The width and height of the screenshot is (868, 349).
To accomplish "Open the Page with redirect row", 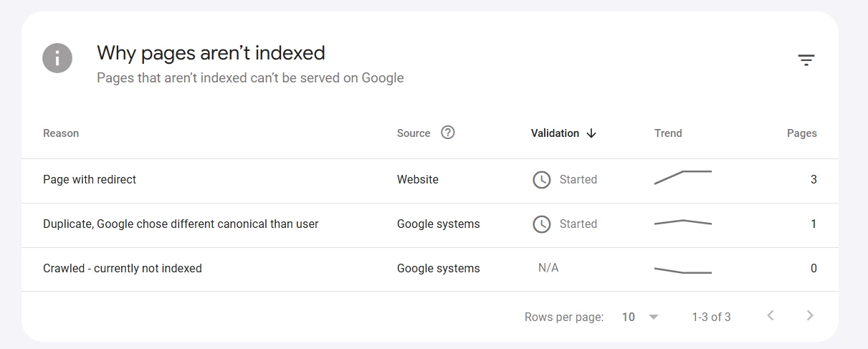I will point(90,180).
